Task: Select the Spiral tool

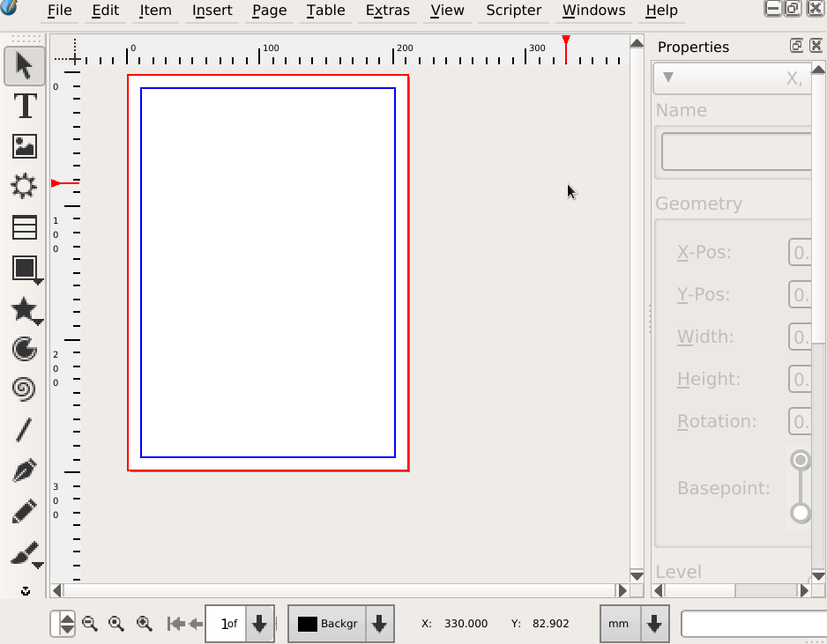Action: point(25,389)
